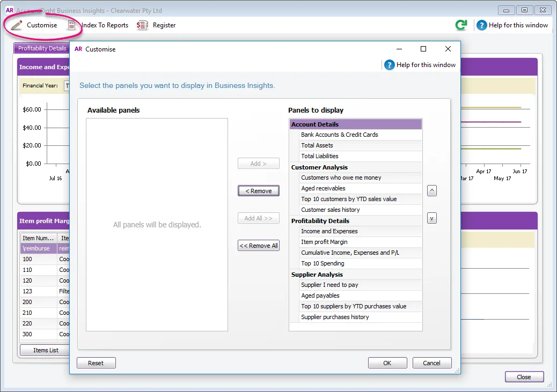Click Item Num column header in background table
The width and height of the screenshot is (557, 392).
(x=38, y=238)
